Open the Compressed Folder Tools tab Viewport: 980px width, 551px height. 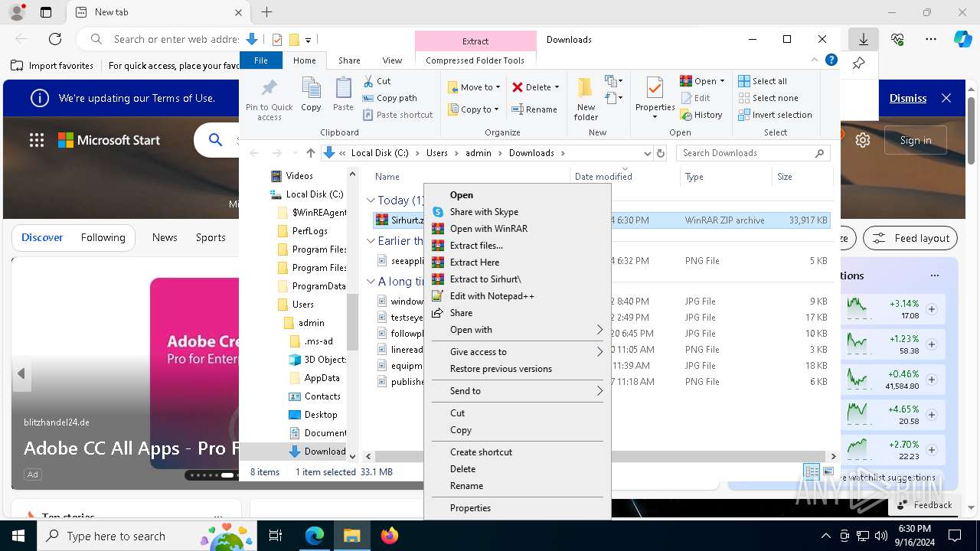point(475,60)
